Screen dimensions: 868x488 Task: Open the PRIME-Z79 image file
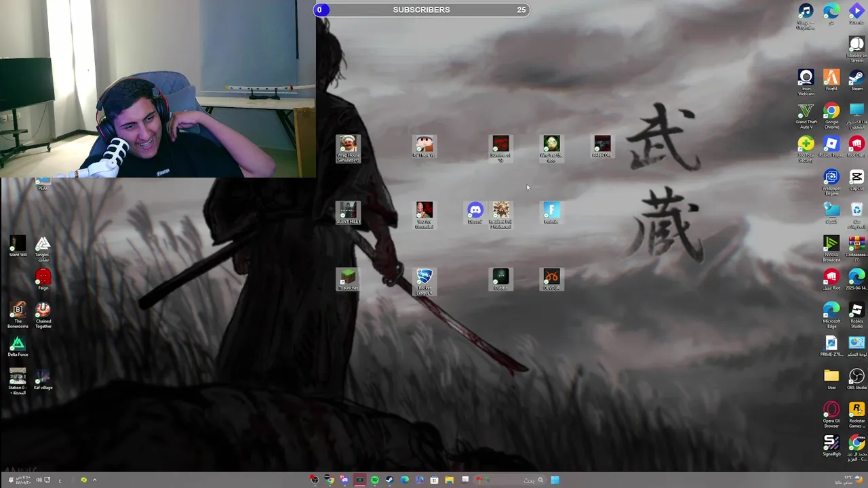click(x=831, y=346)
